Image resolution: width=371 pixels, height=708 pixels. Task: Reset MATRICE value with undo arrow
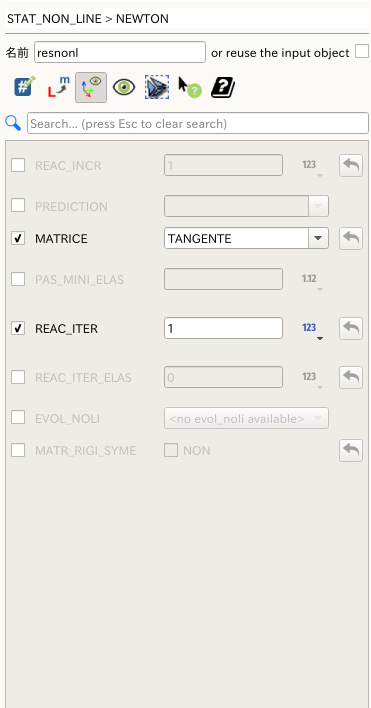tap(351, 238)
